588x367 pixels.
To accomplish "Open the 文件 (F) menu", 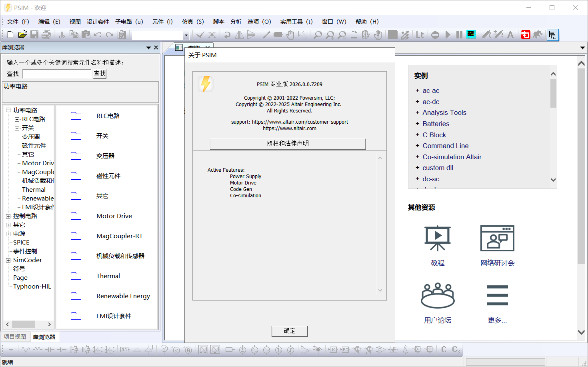I will [x=18, y=22].
